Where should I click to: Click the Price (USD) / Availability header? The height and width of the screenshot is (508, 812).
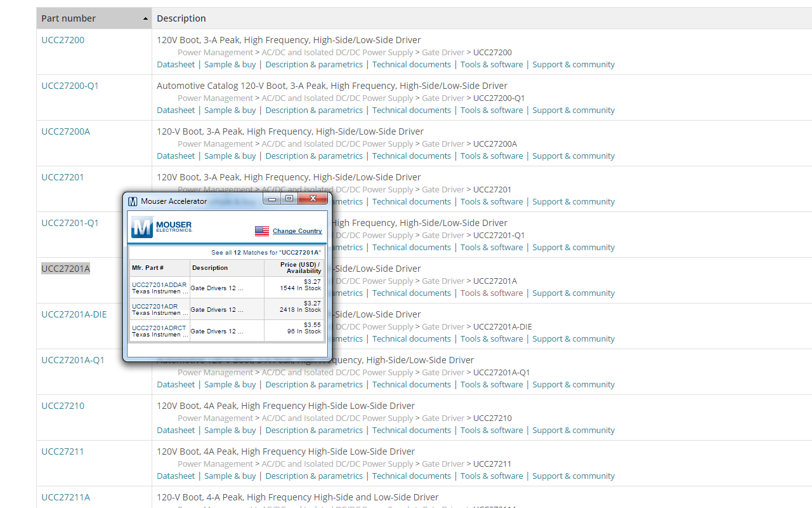click(301, 267)
